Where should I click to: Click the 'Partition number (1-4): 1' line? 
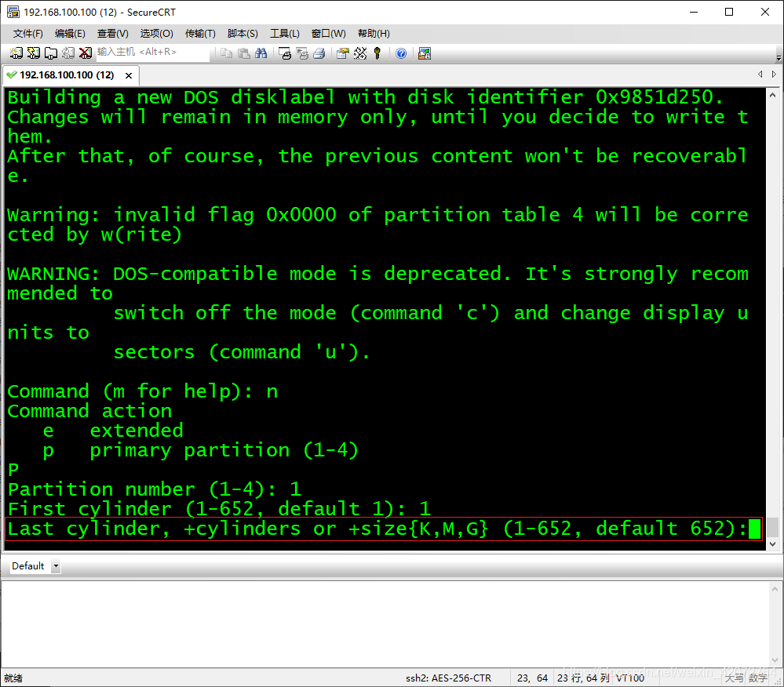click(155, 489)
